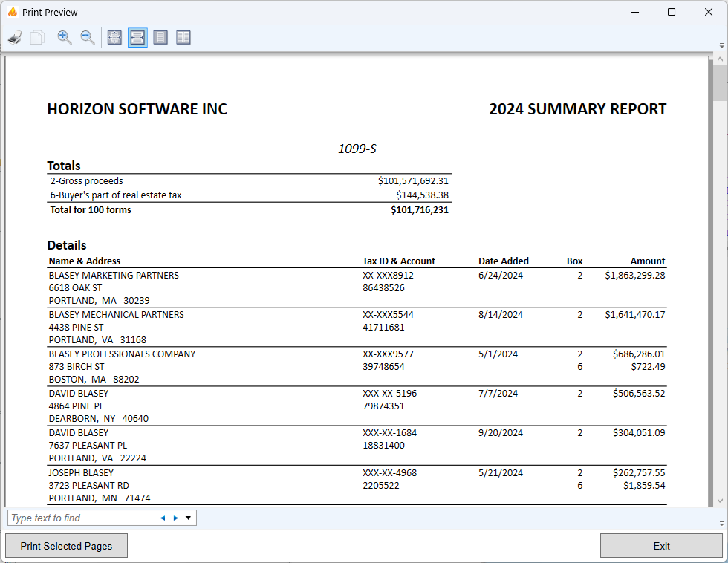Click the amount $101,571,692.31
This screenshot has width=728, height=563.
(413, 181)
